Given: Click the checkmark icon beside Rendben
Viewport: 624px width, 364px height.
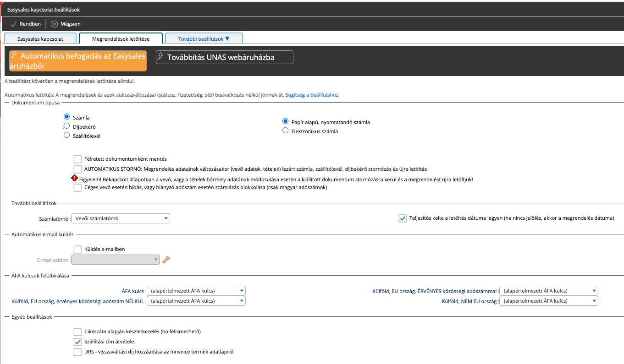Looking at the screenshot, I should (x=13, y=24).
